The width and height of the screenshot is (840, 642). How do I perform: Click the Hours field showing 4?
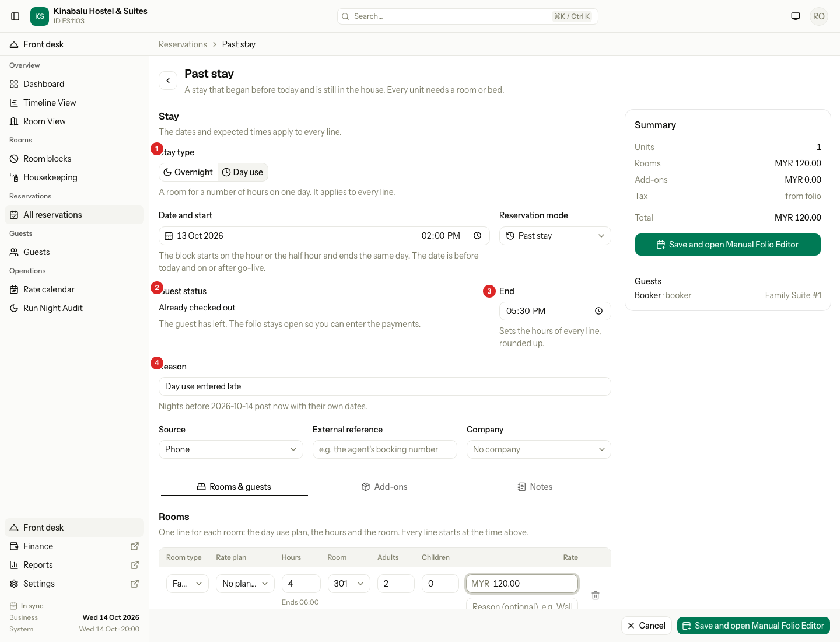click(x=301, y=584)
